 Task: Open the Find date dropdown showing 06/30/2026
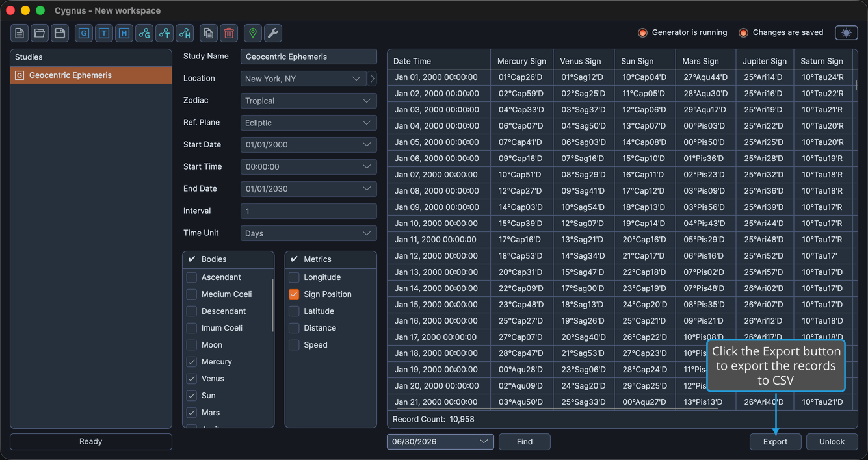point(440,442)
